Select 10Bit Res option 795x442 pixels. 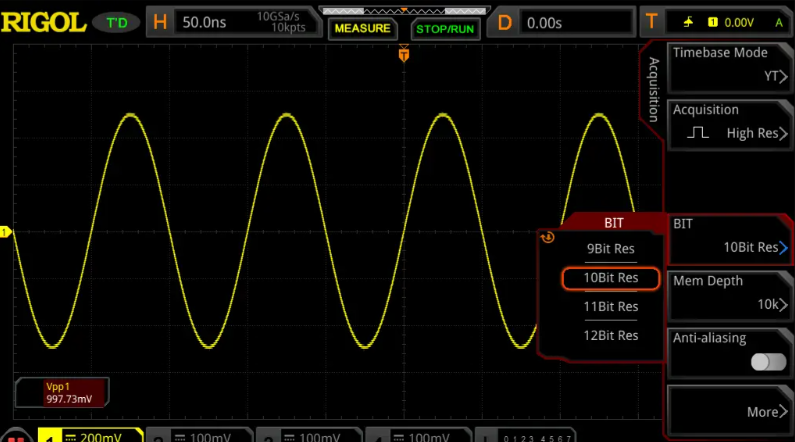[x=610, y=278]
